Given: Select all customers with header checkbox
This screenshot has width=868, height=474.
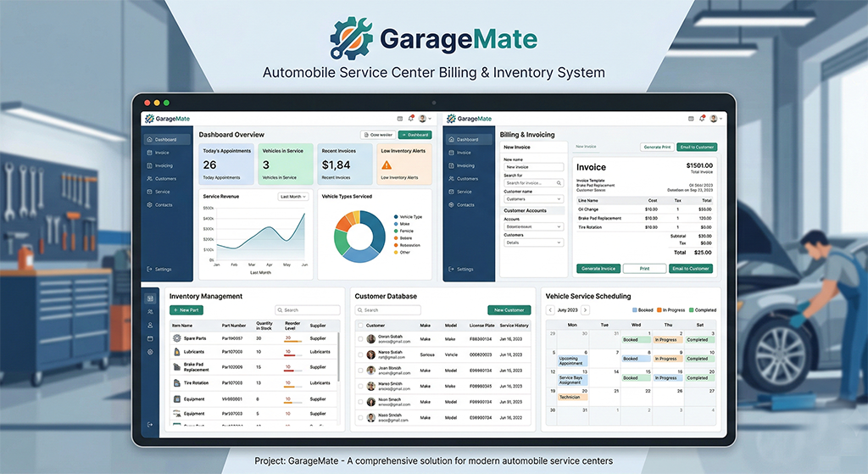Looking at the screenshot, I should tap(360, 326).
